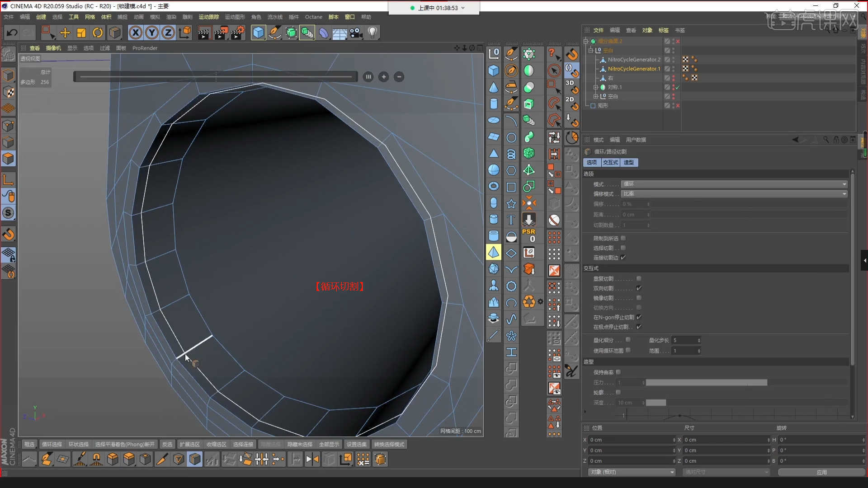The image size is (868, 488).
Task: Click the Loop/Path Cut cube icon
Action: click(x=195, y=460)
